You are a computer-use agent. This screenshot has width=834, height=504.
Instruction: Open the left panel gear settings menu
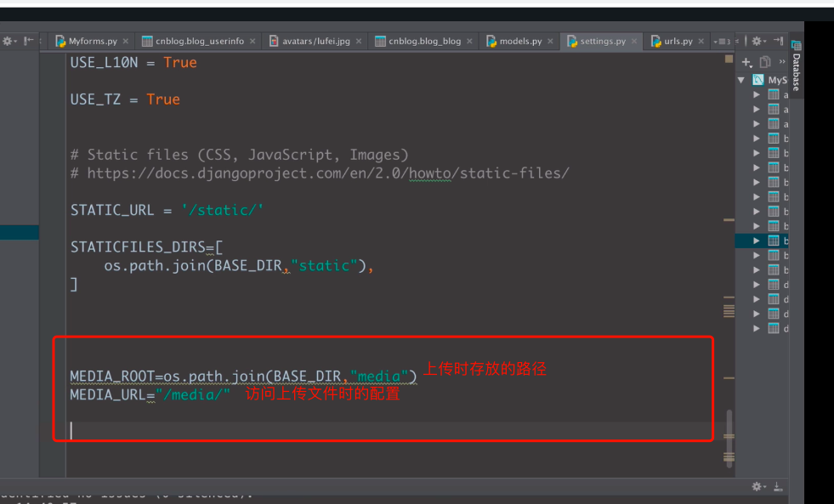pos(9,41)
